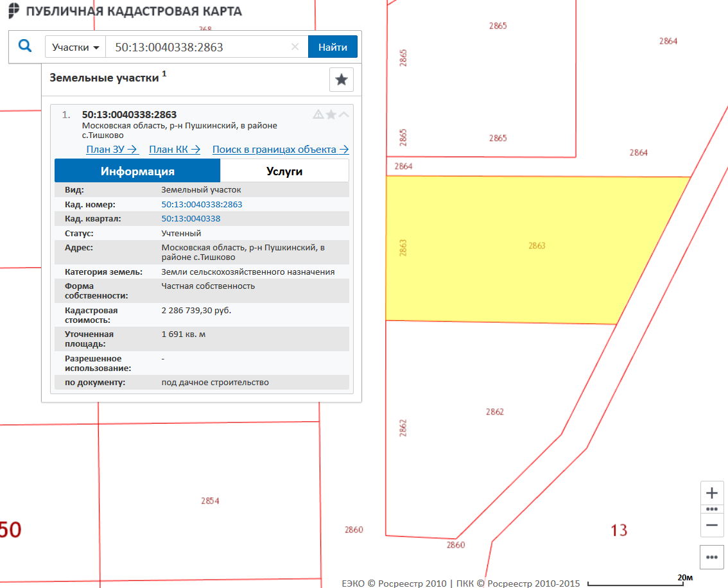Screen dimensions: 728x588
Task: Add result 2863 to favorites star
Action: (x=331, y=114)
